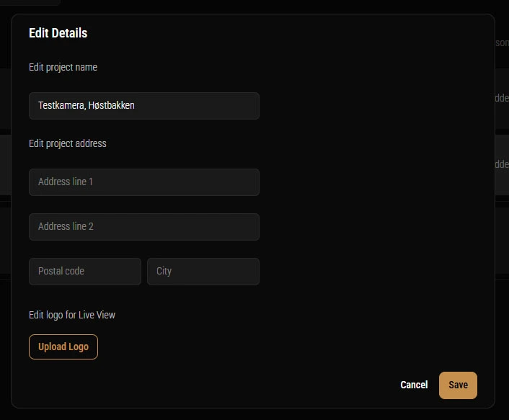Click truncated "son" header behind the dialog
Viewport: 509px width, 420px height.
pyautogui.click(x=503, y=43)
